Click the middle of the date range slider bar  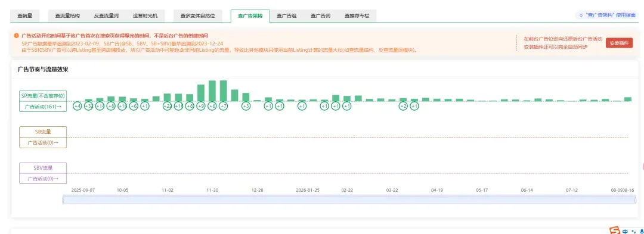(348, 199)
